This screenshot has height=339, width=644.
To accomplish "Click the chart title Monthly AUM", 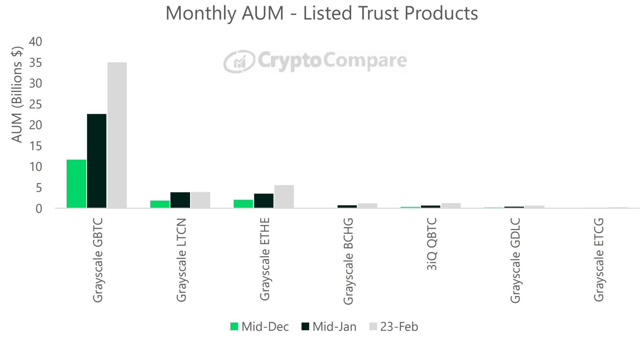I will (x=322, y=13).
